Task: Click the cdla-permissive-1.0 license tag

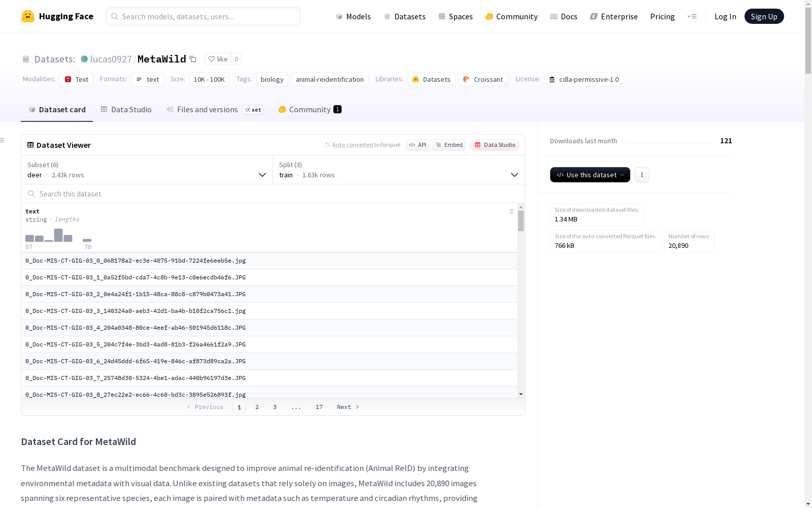Action: 584,79
